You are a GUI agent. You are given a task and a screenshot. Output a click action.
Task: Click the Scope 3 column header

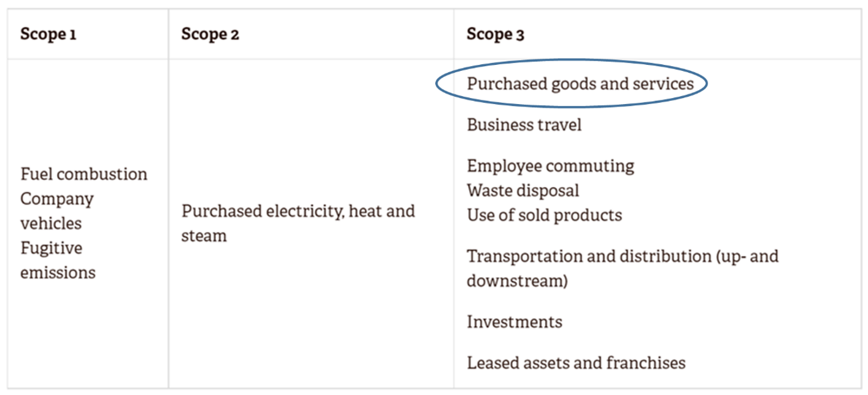tap(495, 34)
